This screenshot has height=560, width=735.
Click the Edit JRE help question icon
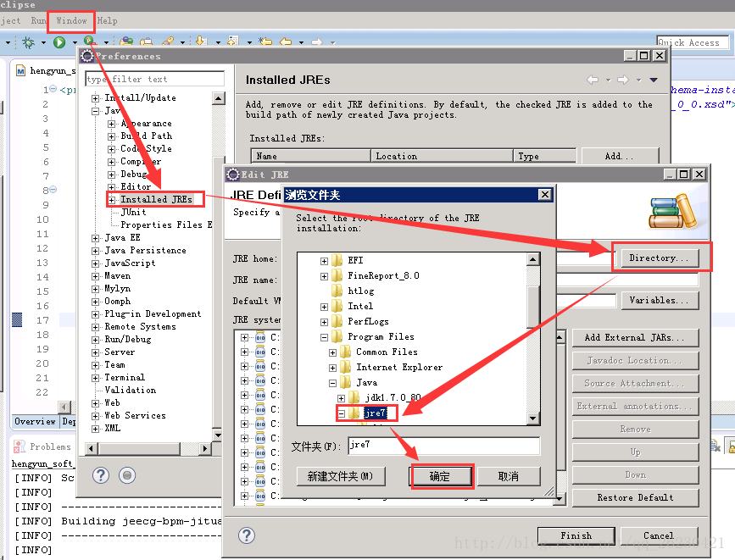(247, 535)
